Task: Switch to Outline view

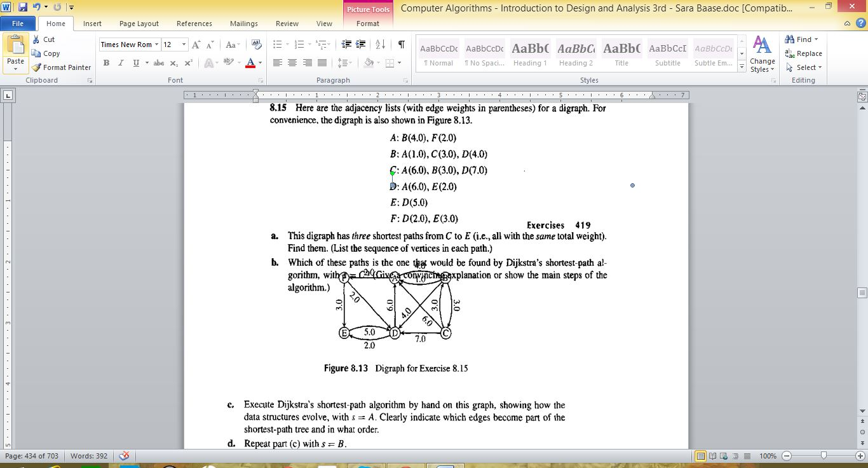Action: 735,456
